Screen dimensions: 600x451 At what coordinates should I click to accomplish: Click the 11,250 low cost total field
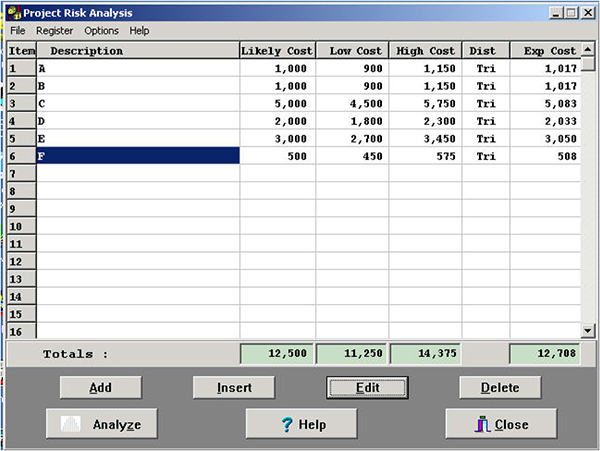tap(352, 353)
